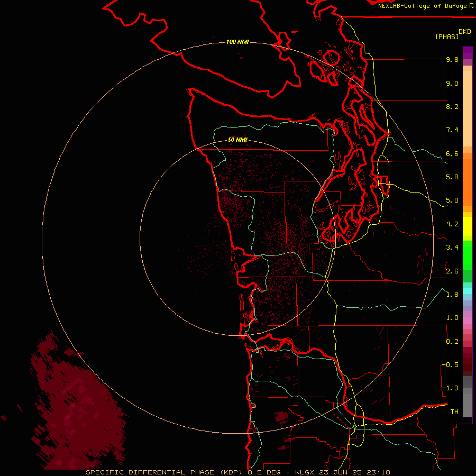Click the 1.8 scale value
Image resolution: width=476 pixels, height=476 pixels.
pos(452,295)
